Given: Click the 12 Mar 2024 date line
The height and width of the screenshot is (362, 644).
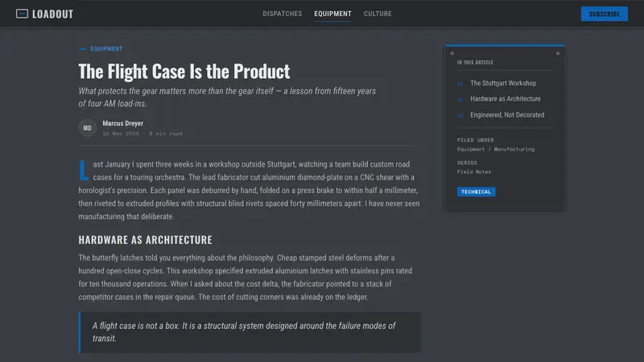Looking at the screenshot, I should click(142, 134).
